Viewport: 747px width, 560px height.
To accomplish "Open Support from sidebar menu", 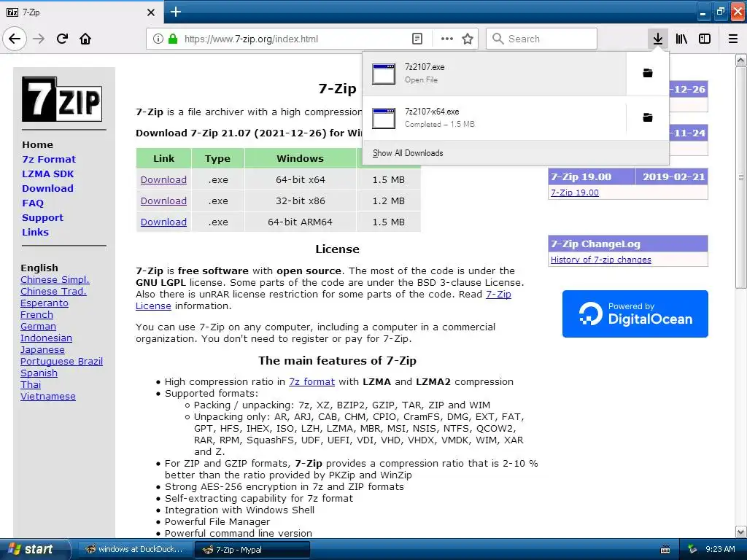I will (42, 217).
